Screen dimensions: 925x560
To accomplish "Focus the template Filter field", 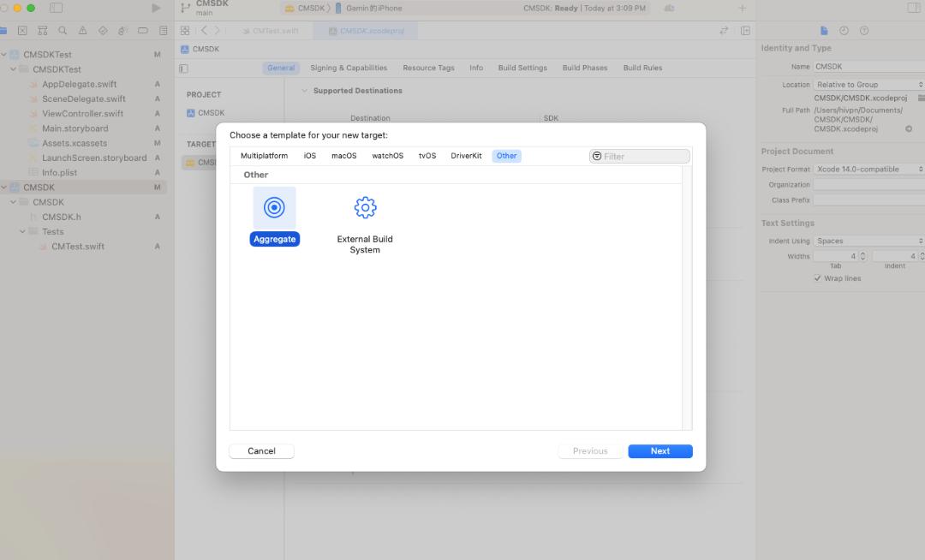I will click(x=640, y=156).
